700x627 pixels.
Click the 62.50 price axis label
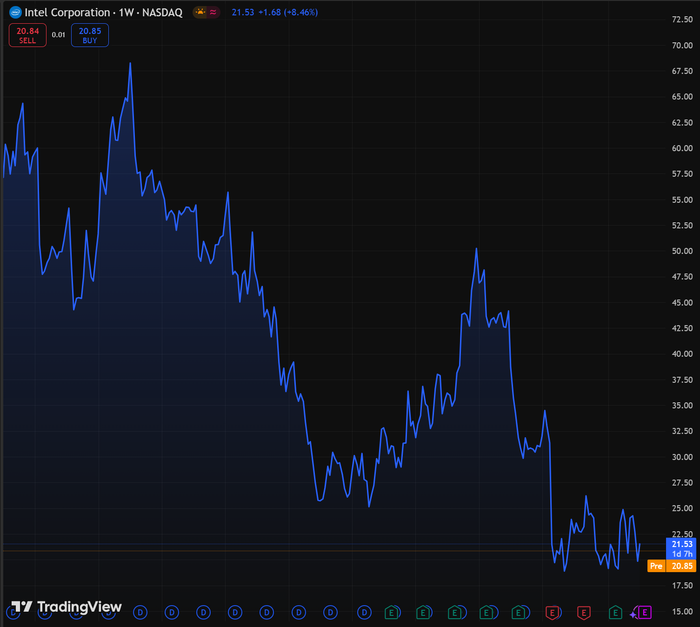pyautogui.click(x=682, y=122)
